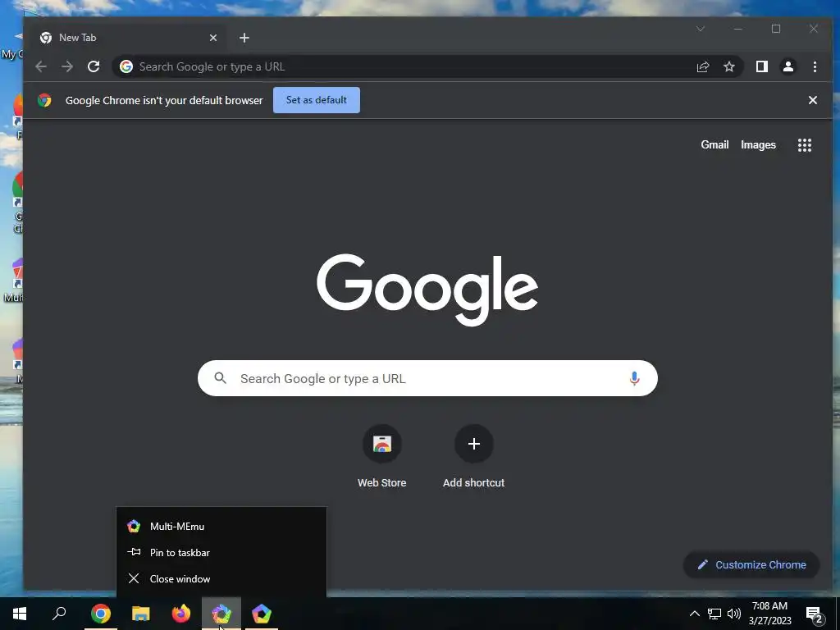Open Chrome from the taskbar
Screen dimensions: 840x630
tap(101, 614)
